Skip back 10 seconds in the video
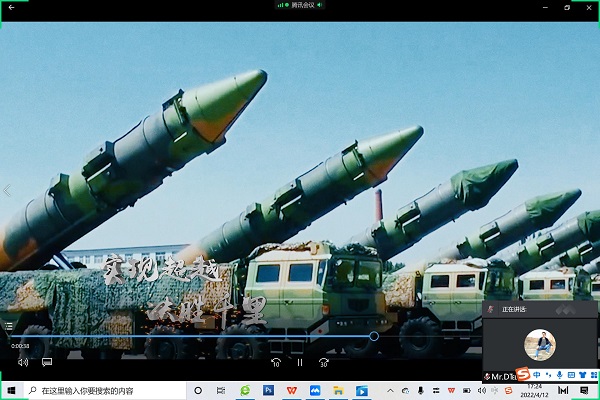This screenshot has height=400, width=600. click(x=276, y=362)
